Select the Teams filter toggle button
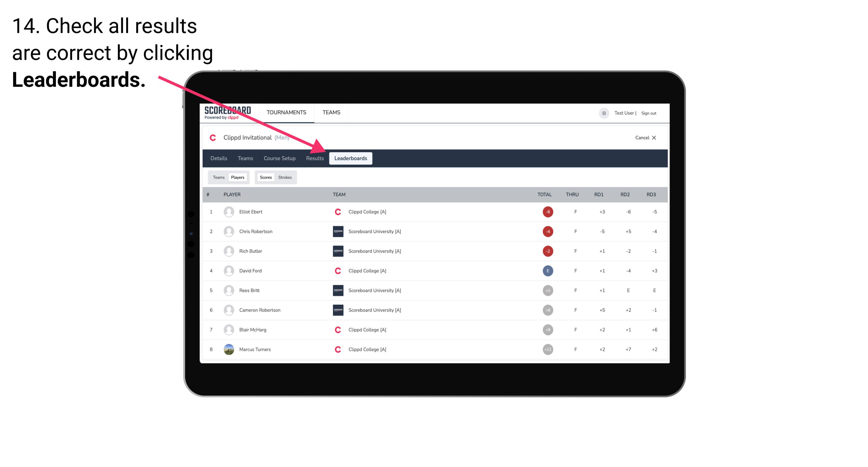 point(218,177)
